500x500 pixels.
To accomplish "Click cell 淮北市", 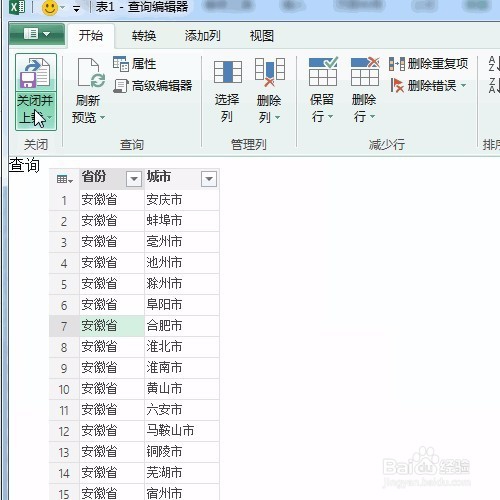I will pyautogui.click(x=182, y=347).
